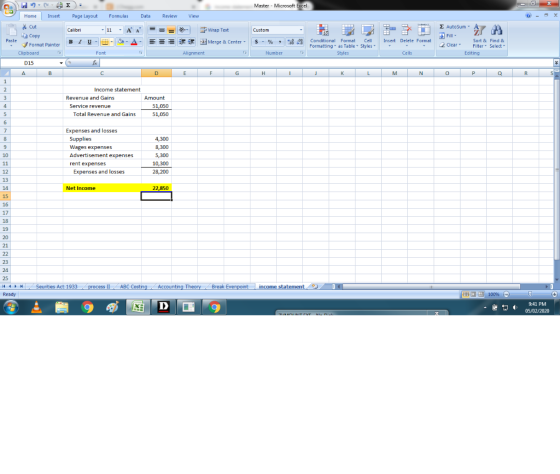
Task: Apply Align Text Left
Action: (152, 42)
